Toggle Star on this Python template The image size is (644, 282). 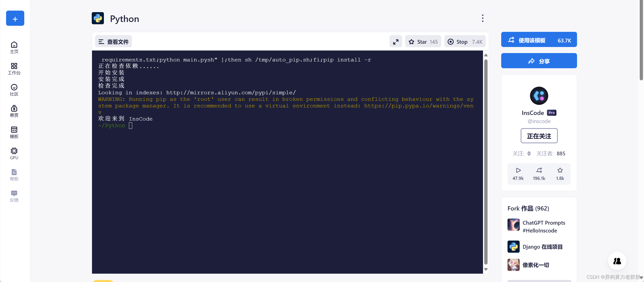click(423, 42)
